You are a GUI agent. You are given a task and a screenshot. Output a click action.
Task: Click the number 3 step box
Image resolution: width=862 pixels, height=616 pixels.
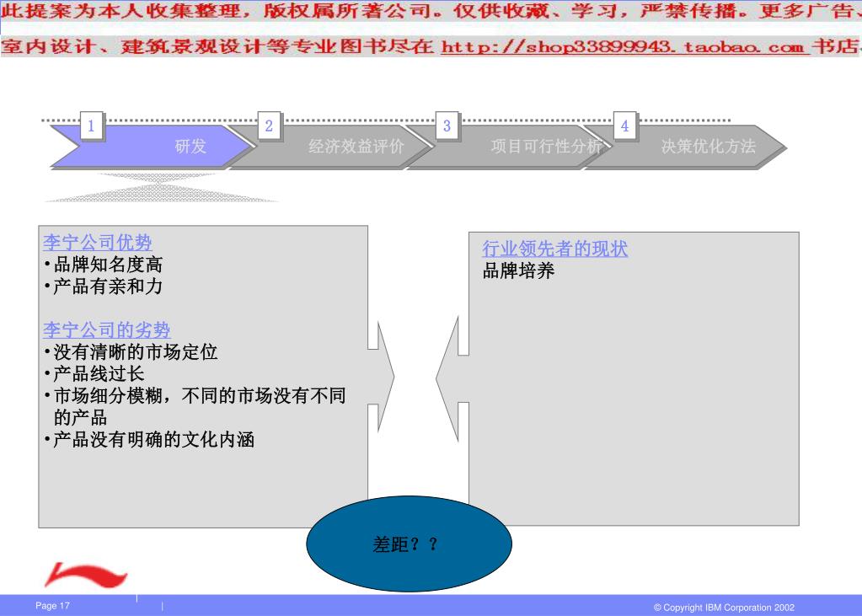pos(447,126)
